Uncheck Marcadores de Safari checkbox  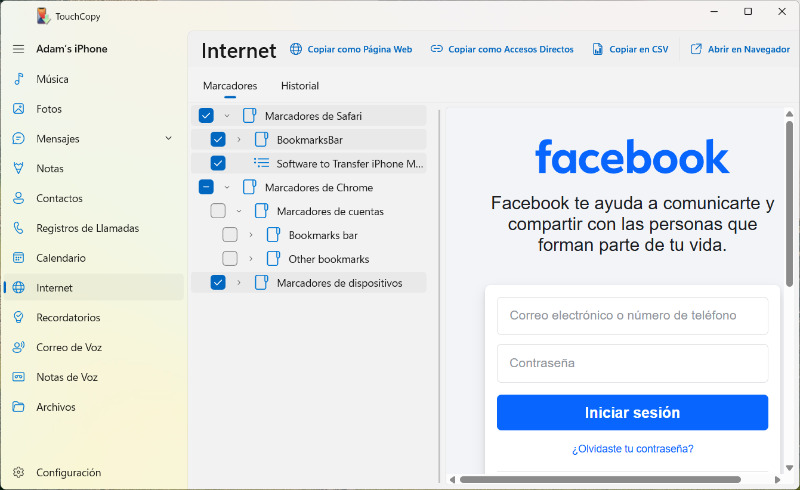tap(206, 115)
